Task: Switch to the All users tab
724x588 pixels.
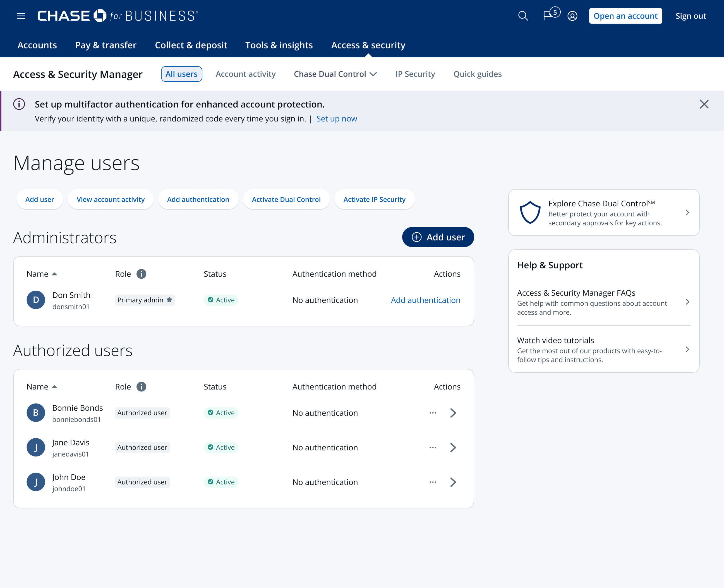Action: pos(181,74)
